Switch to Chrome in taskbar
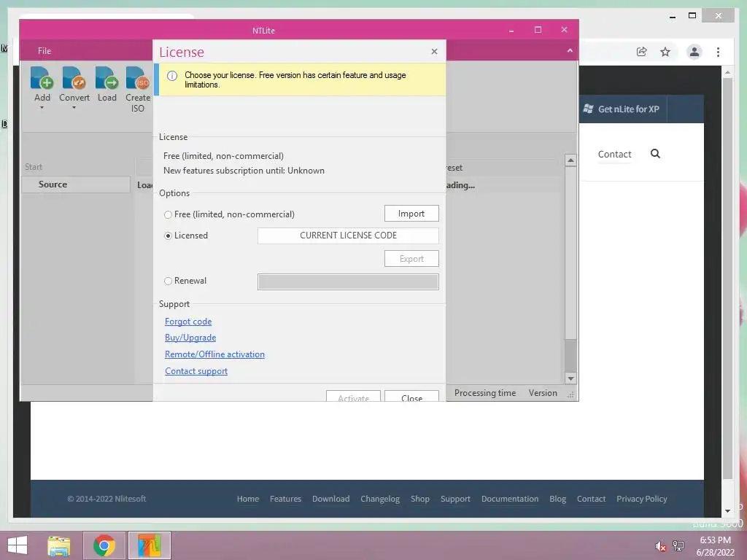The height and width of the screenshot is (560, 747). coord(104,545)
